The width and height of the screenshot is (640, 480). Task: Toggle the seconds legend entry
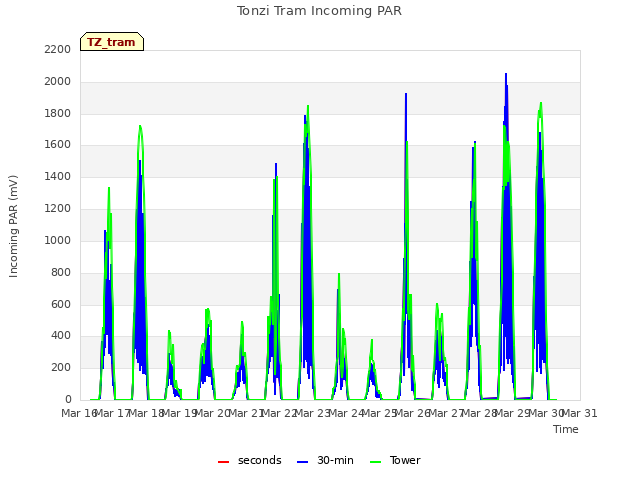(x=250, y=460)
